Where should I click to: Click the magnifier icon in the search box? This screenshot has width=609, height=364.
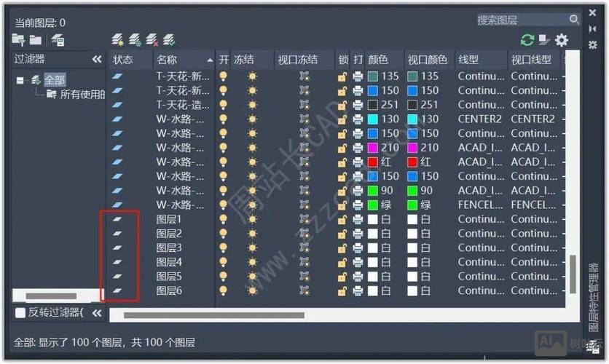574,19
